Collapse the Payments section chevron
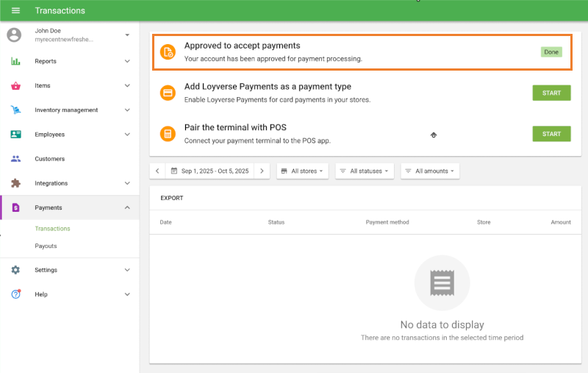Screen dimensions: 588x373 click(x=127, y=207)
